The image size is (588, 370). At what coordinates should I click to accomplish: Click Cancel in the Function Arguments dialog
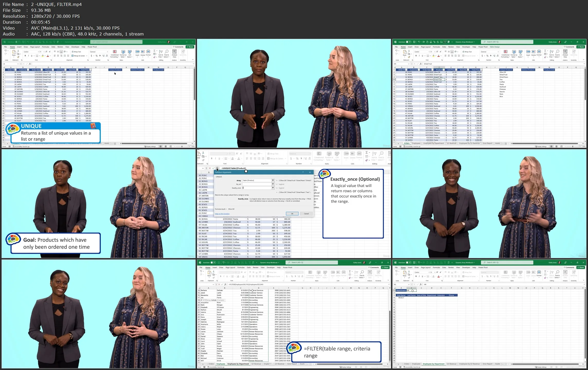[306, 214]
